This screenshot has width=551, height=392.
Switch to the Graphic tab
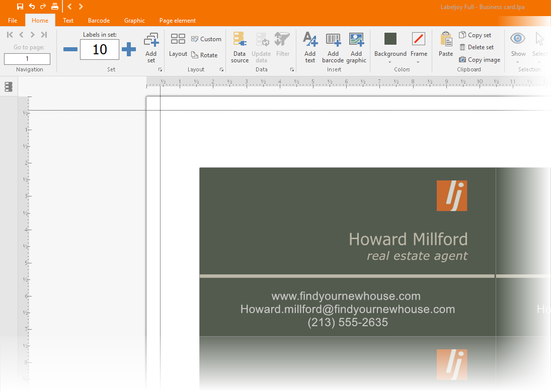pyautogui.click(x=134, y=21)
